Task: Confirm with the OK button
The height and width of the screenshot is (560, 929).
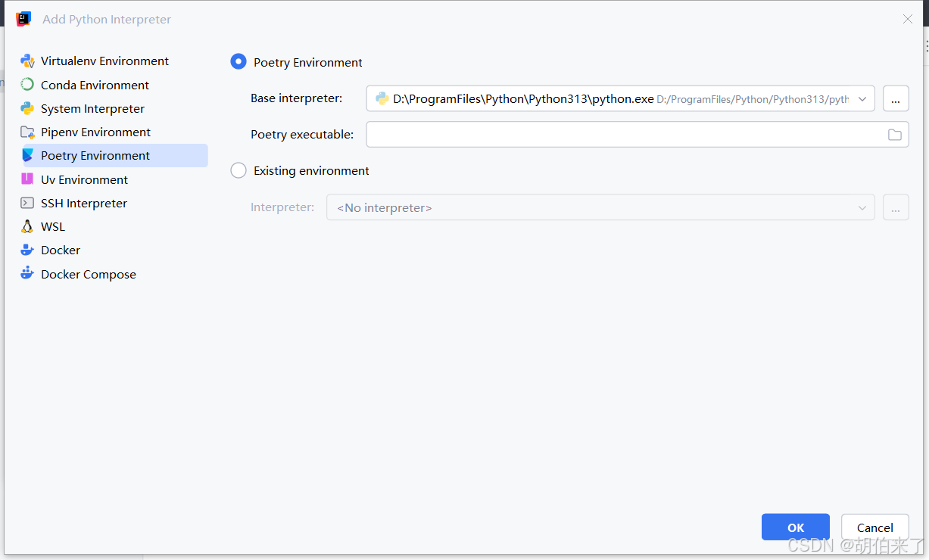Action: [796, 527]
